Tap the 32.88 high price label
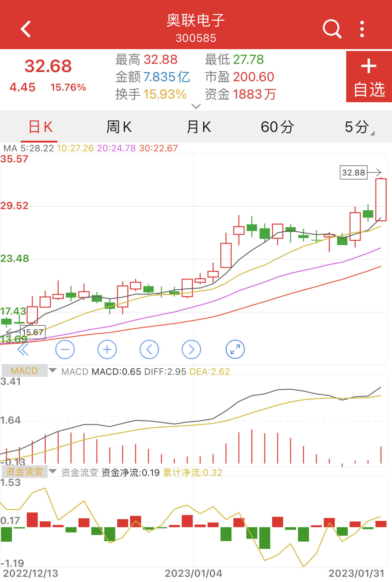 353,173
